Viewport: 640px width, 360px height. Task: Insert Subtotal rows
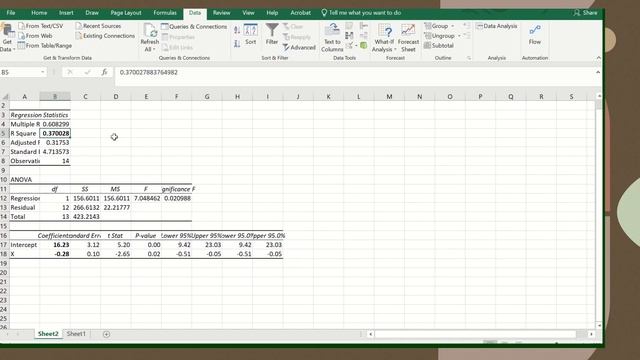tap(439, 46)
